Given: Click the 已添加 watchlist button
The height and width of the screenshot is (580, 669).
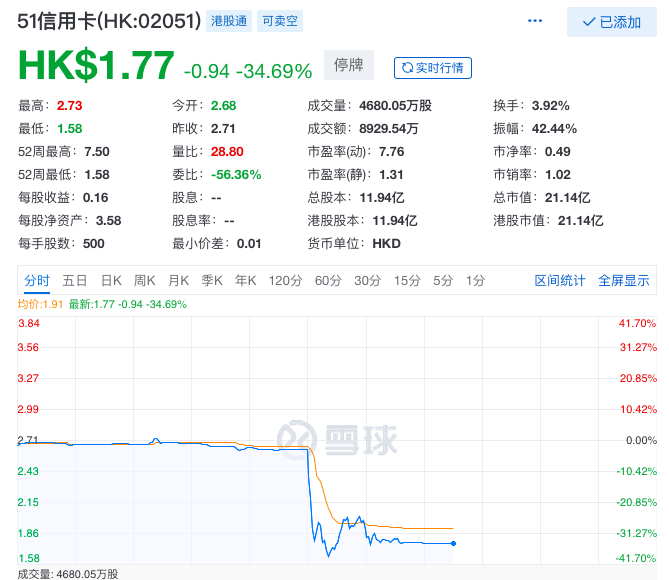Looking at the screenshot, I should coord(611,22).
